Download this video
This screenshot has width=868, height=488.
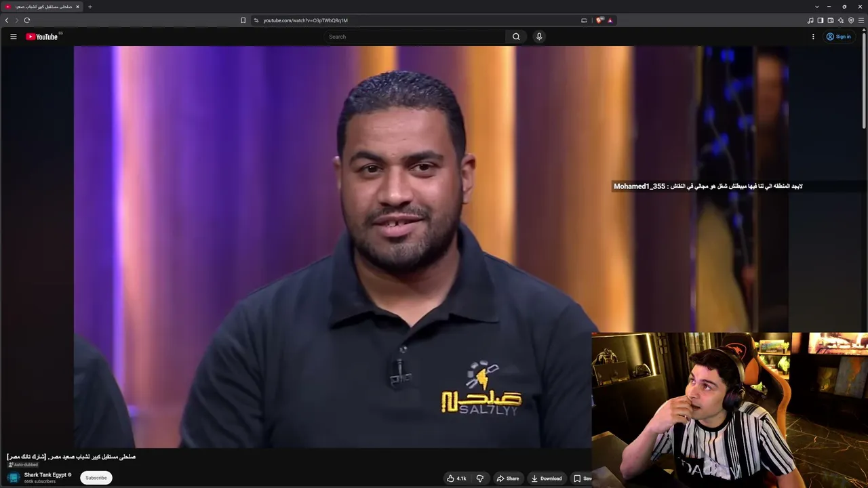pos(547,479)
